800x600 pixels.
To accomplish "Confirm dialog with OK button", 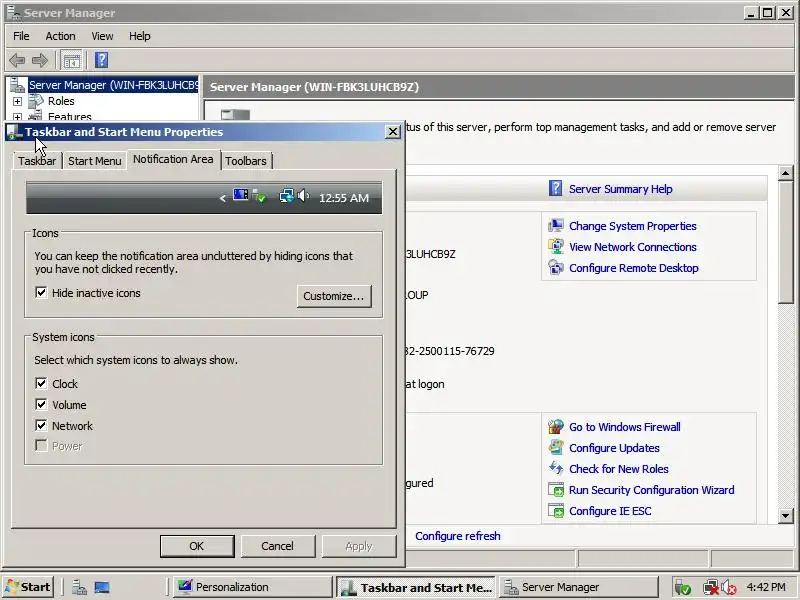I will pos(197,546).
